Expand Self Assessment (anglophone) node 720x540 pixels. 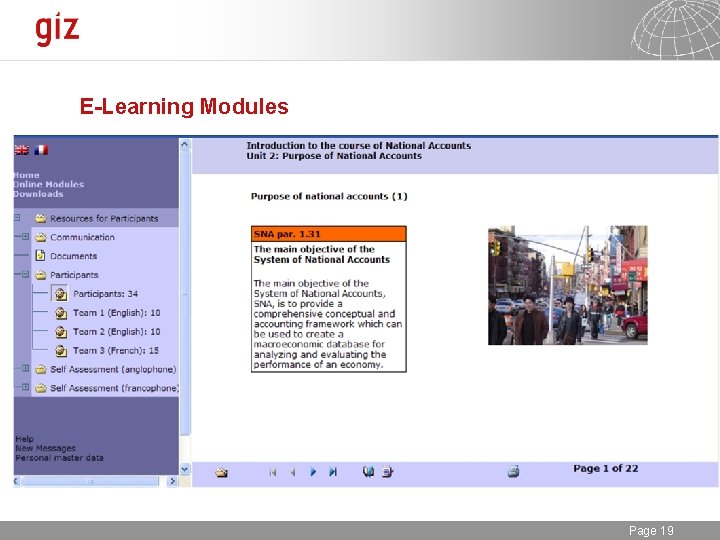(25, 368)
